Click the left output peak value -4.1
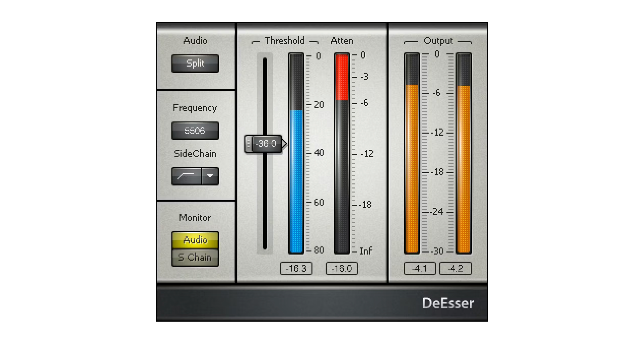 click(x=420, y=268)
